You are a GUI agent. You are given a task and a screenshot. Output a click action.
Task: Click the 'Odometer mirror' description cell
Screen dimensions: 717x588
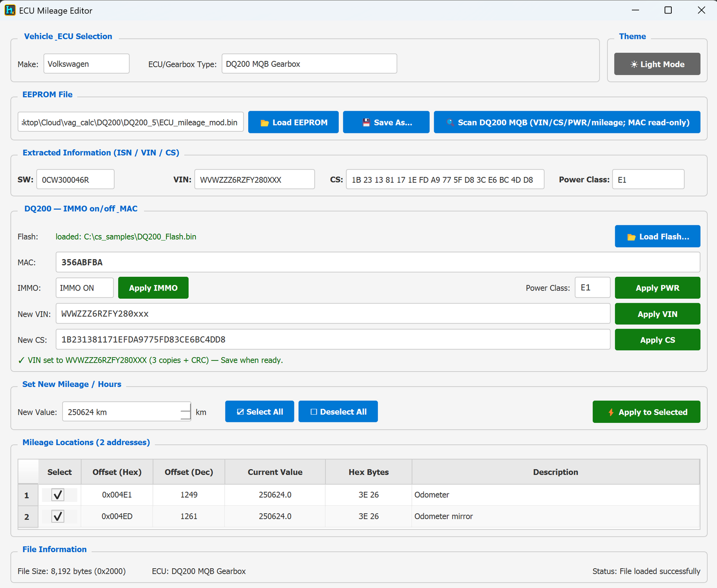tap(556, 516)
